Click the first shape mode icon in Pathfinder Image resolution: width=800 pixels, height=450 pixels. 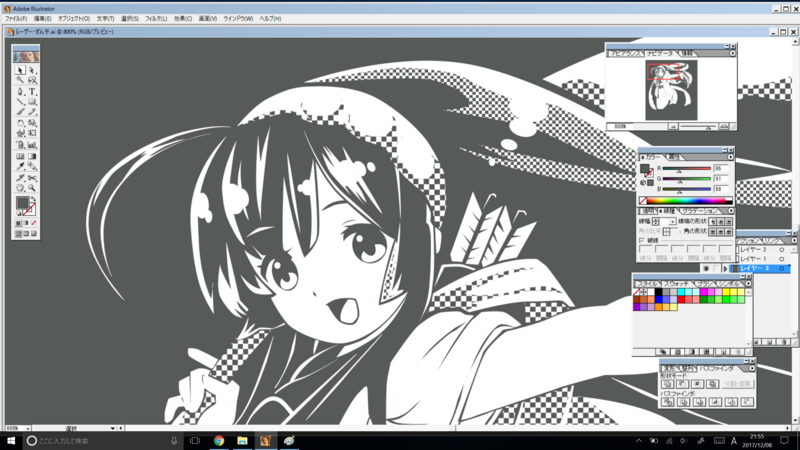tap(667, 384)
